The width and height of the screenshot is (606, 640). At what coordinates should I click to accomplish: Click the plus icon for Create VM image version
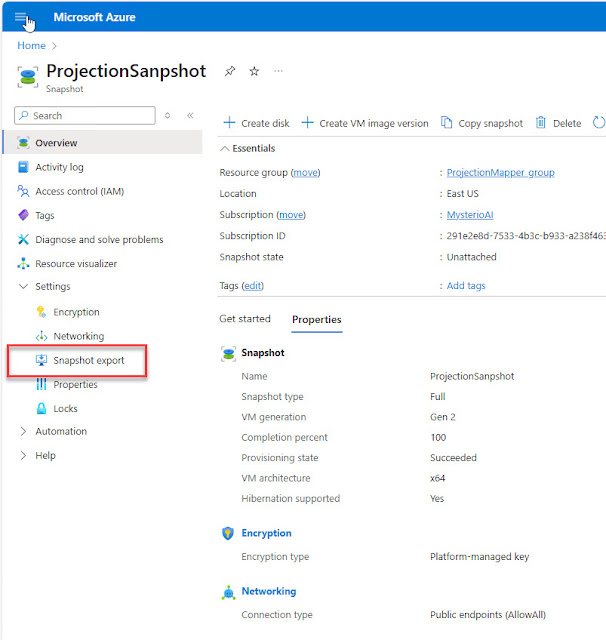coord(307,123)
